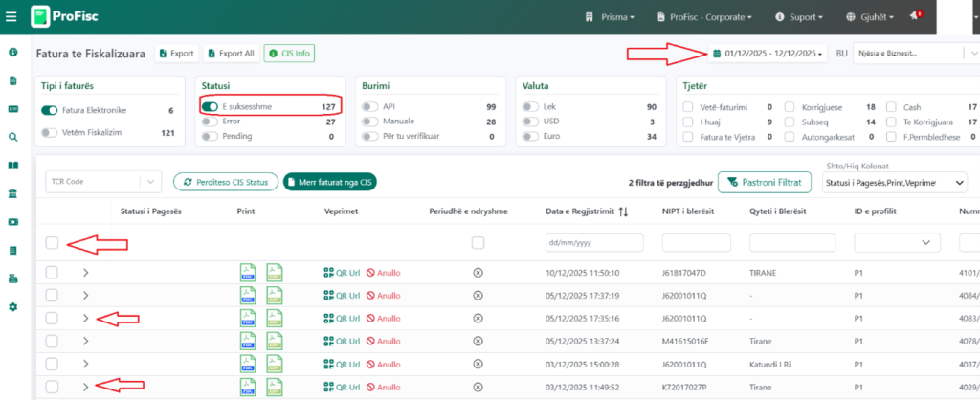Enable the API source switch
The image size is (980, 400).
(x=370, y=107)
